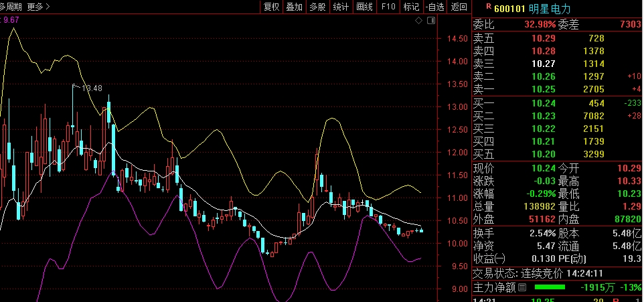Click the 涨幅 value -0.29%
Image resolution: width=644 pixels, height=302 pixels.
(x=540, y=194)
